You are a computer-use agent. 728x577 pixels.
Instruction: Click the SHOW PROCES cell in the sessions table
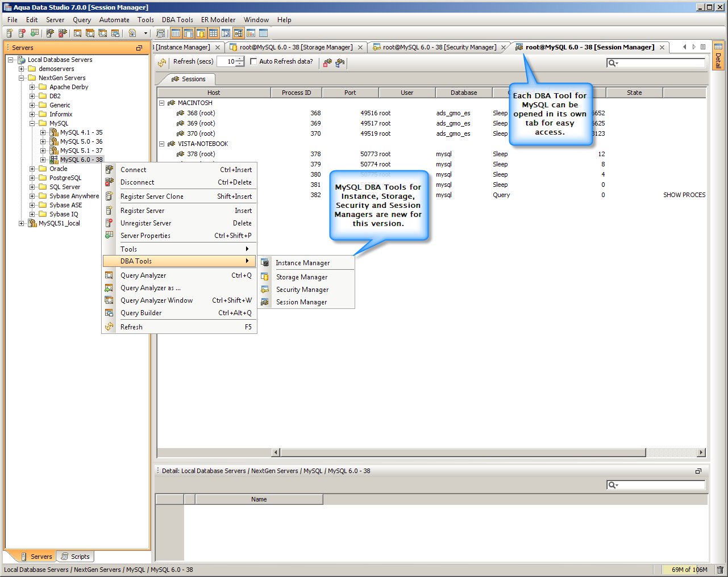pos(684,195)
